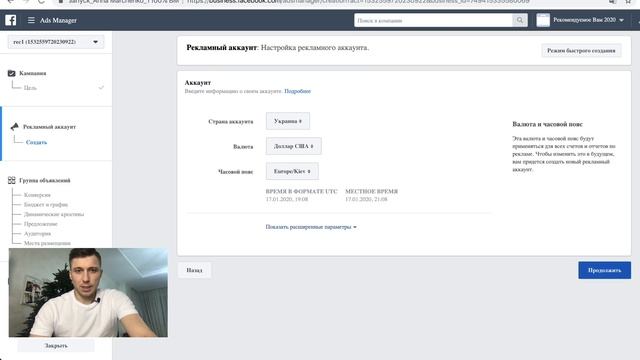Focus the campaign search field
The image size is (640, 360).
click(433, 20)
